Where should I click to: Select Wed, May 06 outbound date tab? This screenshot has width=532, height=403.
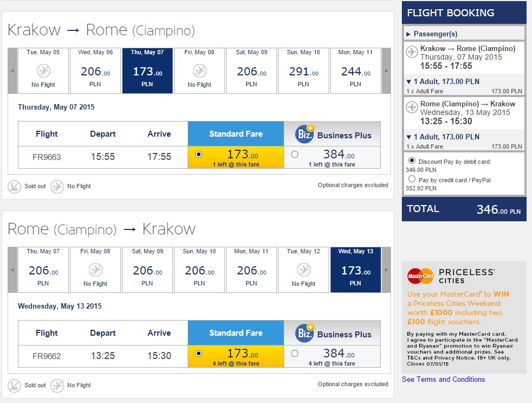[x=95, y=71]
